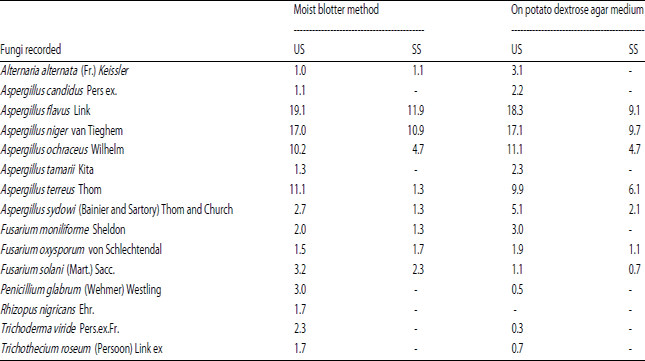Click Aspergillus tamarii Kita name
645x361 pixels.
(x=47, y=170)
